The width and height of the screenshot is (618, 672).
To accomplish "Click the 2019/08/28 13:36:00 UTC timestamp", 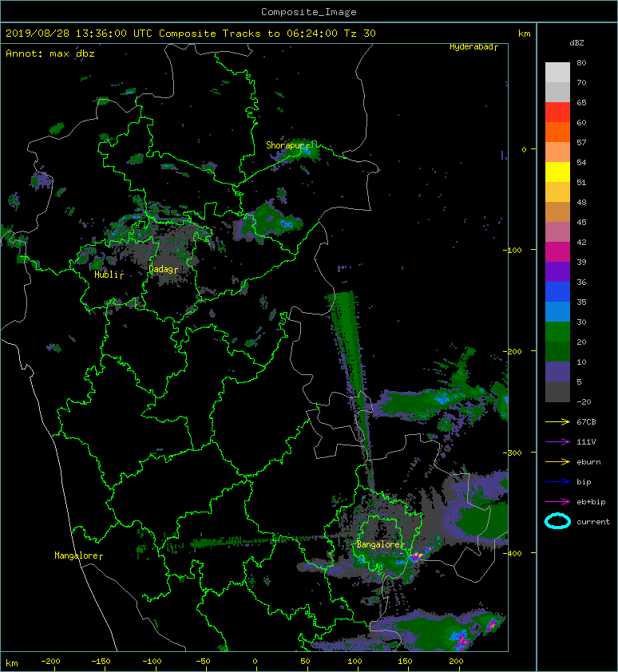I will (x=79, y=34).
